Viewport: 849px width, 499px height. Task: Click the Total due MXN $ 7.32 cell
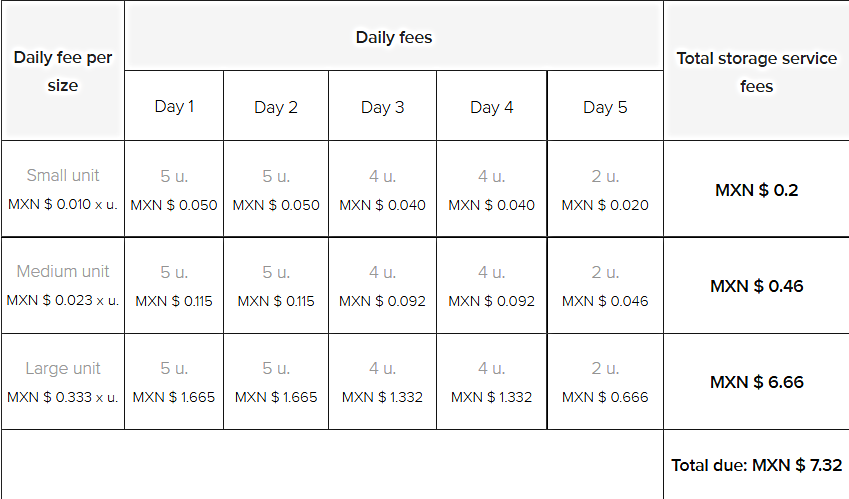click(756, 465)
